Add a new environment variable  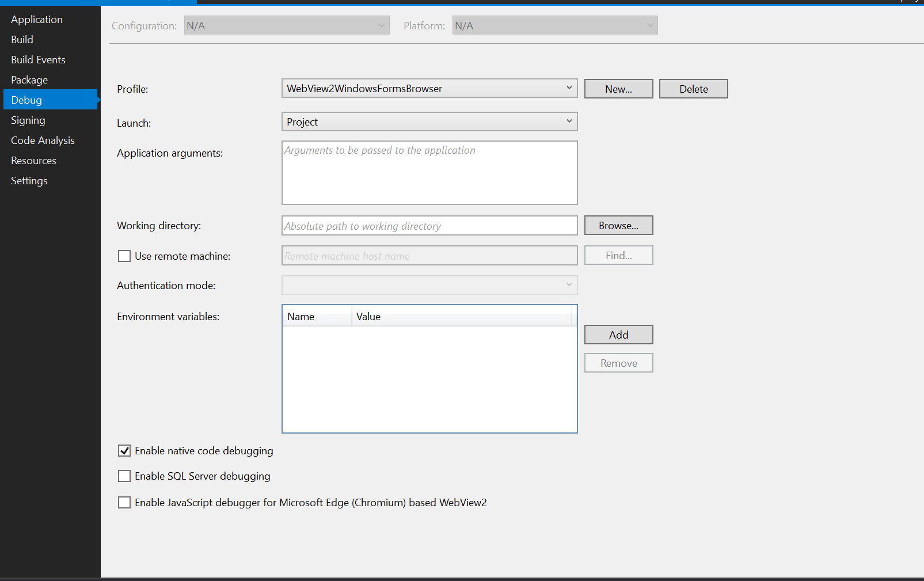tap(618, 334)
